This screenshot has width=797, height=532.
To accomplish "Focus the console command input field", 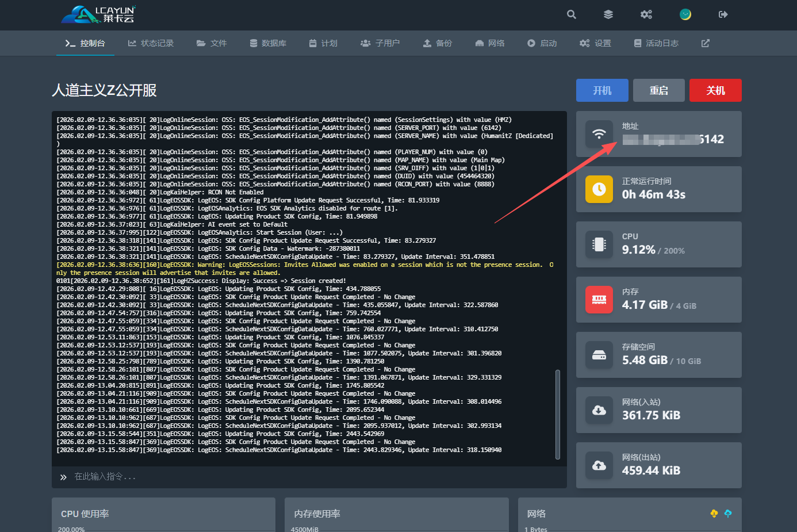I will pos(311,477).
